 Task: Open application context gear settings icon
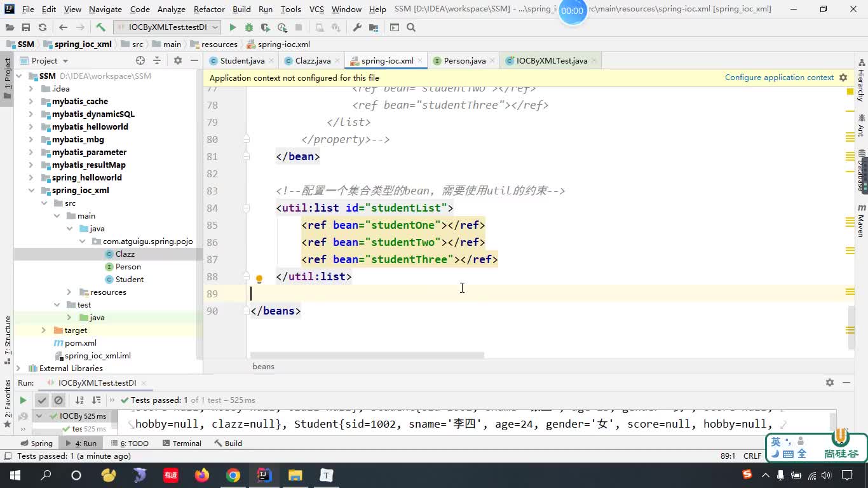coord(843,78)
